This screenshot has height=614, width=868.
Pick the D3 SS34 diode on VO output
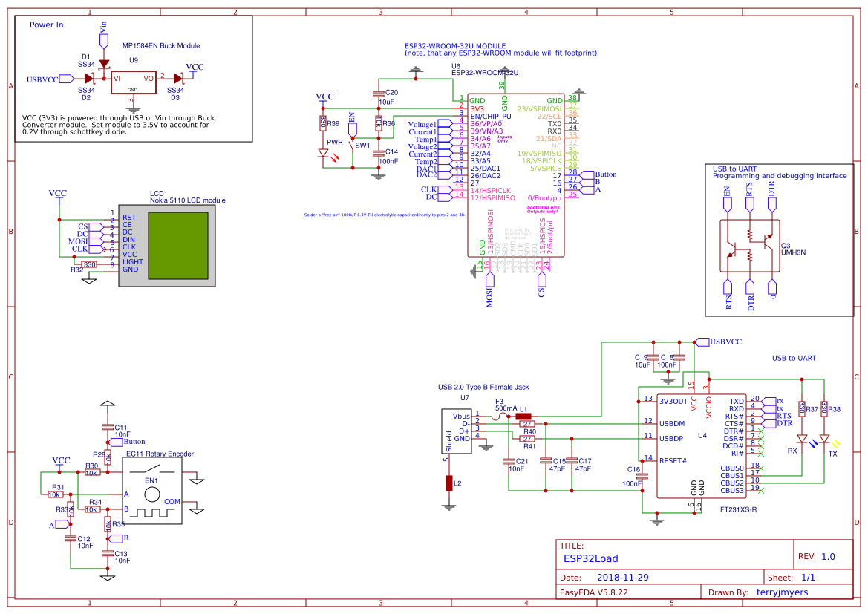click(178, 79)
